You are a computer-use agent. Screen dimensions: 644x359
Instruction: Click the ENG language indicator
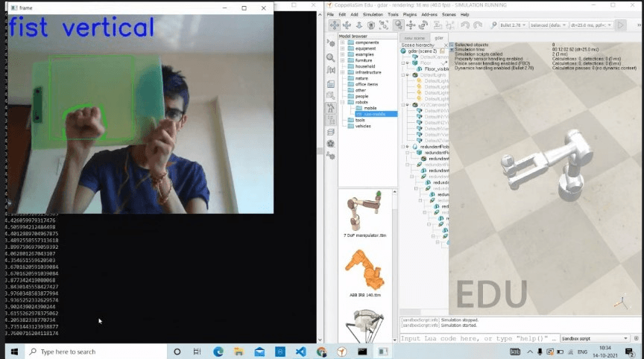pos(582,352)
